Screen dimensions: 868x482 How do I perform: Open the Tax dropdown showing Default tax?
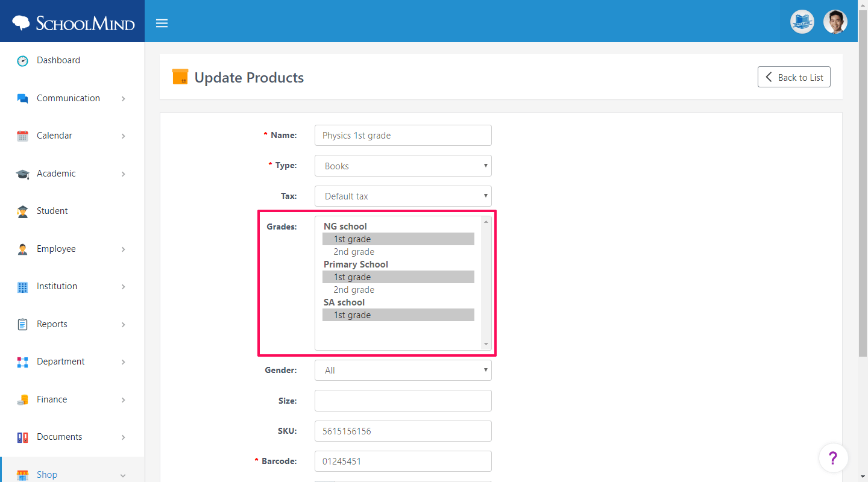(403, 196)
